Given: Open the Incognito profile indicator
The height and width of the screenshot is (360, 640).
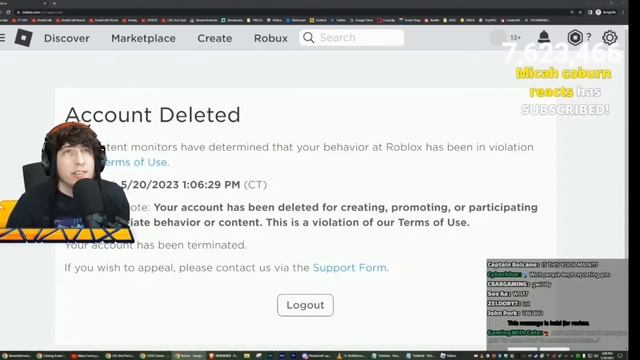Looking at the screenshot, I should coord(606,12).
